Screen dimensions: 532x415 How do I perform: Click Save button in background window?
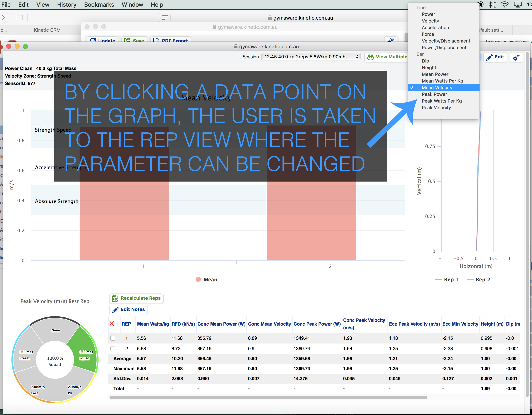(x=134, y=39)
